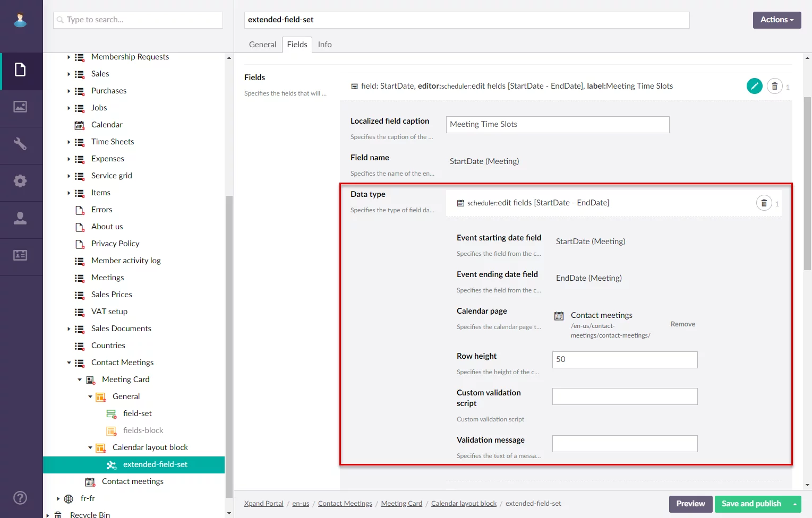Delete the StartDate field with trash icon

pyautogui.click(x=774, y=86)
